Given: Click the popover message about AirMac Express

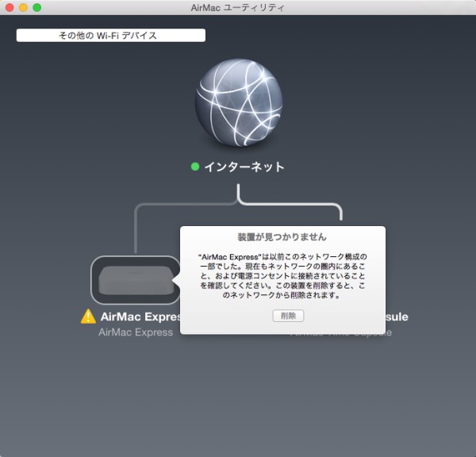Looking at the screenshot, I should [x=282, y=276].
